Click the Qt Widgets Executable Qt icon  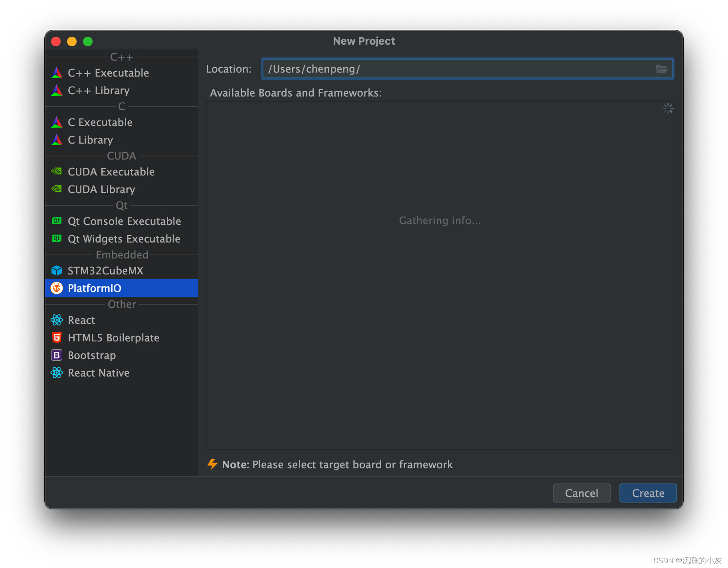point(57,238)
